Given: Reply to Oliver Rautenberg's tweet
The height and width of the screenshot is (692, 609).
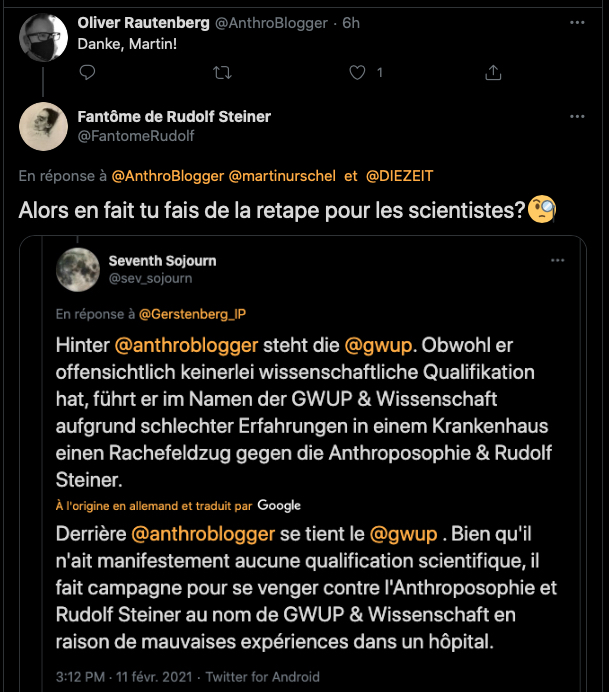Looking at the screenshot, I should click(87, 72).
